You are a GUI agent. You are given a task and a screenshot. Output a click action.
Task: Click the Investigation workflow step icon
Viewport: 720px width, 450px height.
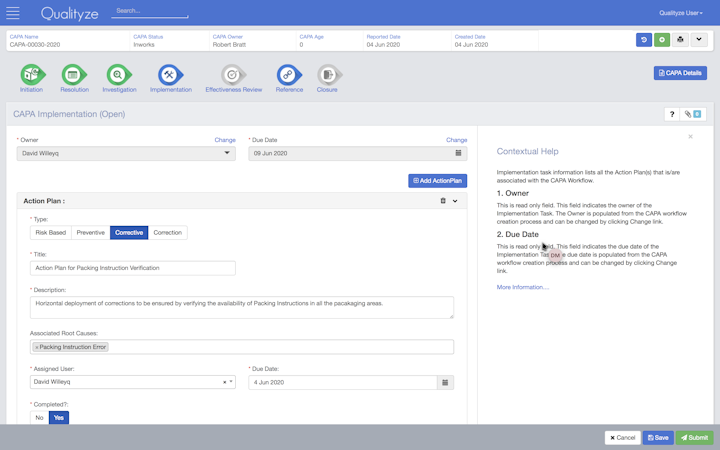coord(118,75)
